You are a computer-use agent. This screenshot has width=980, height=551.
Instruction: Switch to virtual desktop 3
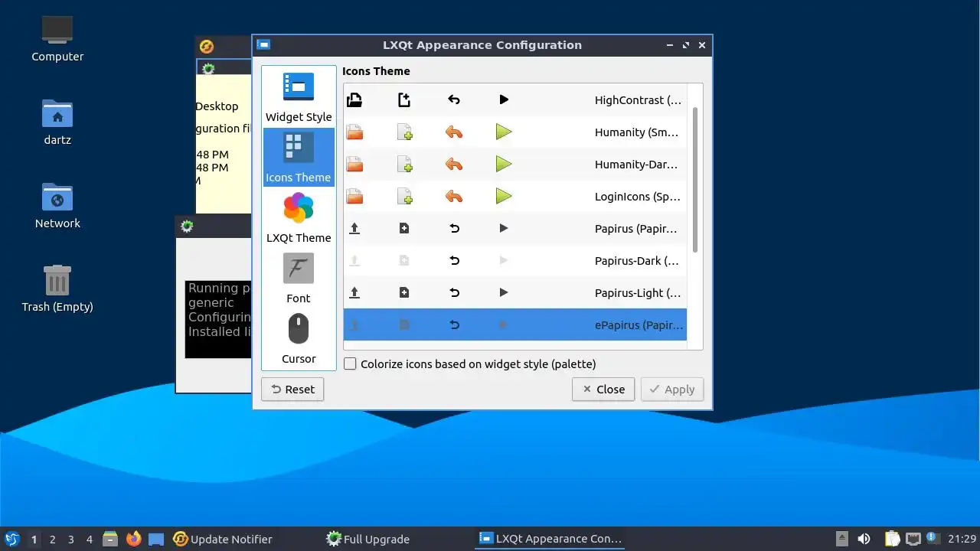point(71,540)
